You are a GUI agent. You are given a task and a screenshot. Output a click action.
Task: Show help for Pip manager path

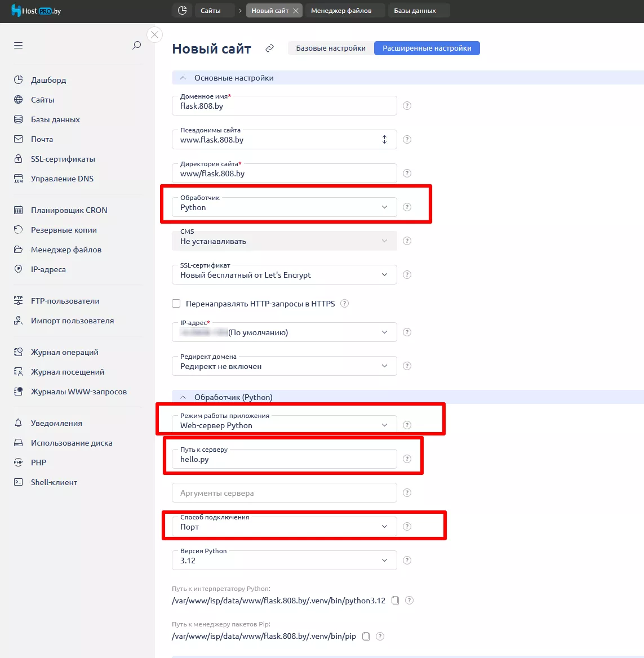(380, 636)
